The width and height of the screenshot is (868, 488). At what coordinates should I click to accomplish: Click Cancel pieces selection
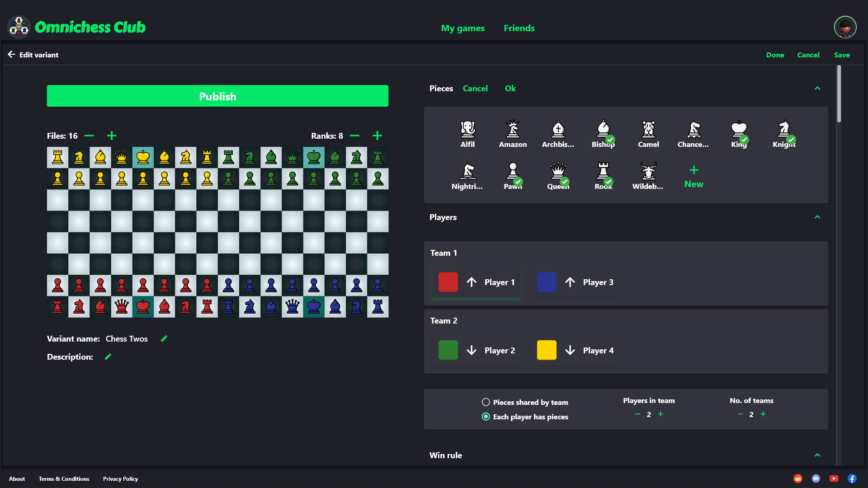coord(475,88)
